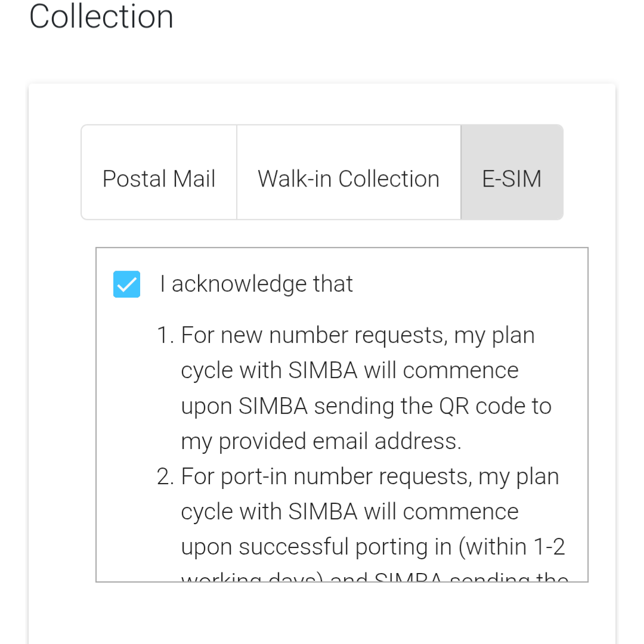Click "within 1-2" in the second term

click(x=512, y=547)
